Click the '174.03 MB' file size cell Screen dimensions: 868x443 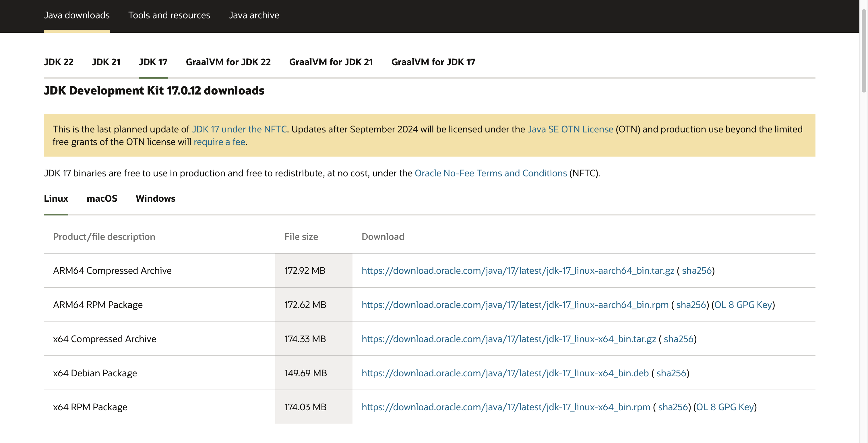(x=314, y=407)
